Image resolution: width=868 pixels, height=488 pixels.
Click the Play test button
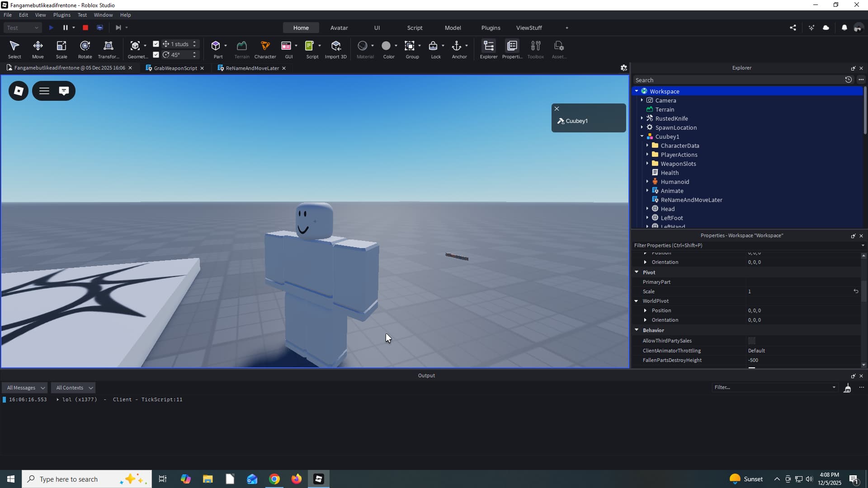tap(51, 28)
